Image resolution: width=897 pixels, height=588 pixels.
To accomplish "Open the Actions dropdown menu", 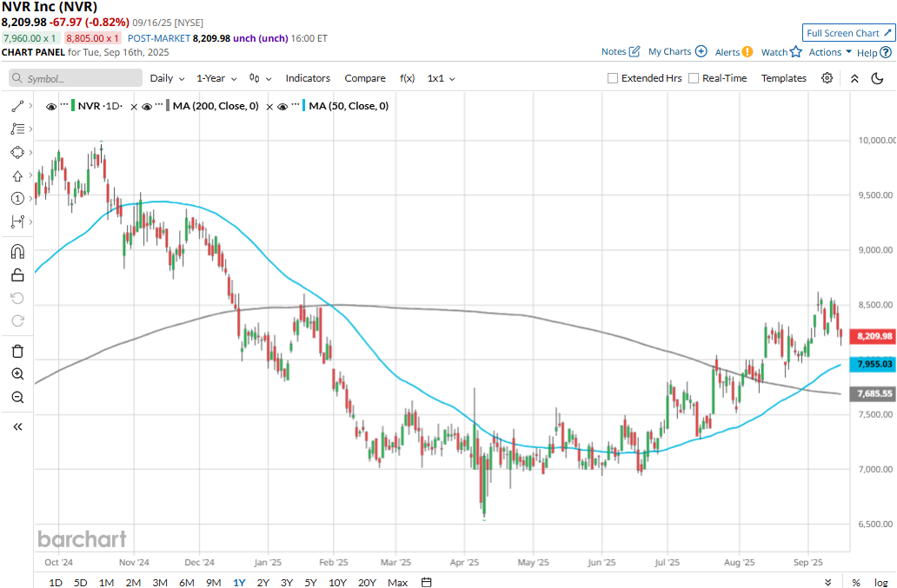I will pyautogui.click(x=830, y=52).
